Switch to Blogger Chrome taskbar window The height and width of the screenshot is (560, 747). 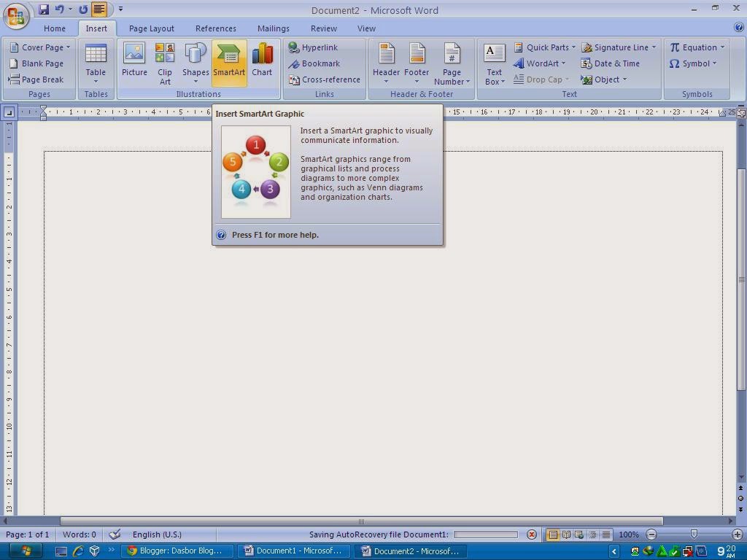(x=177, y=551)
